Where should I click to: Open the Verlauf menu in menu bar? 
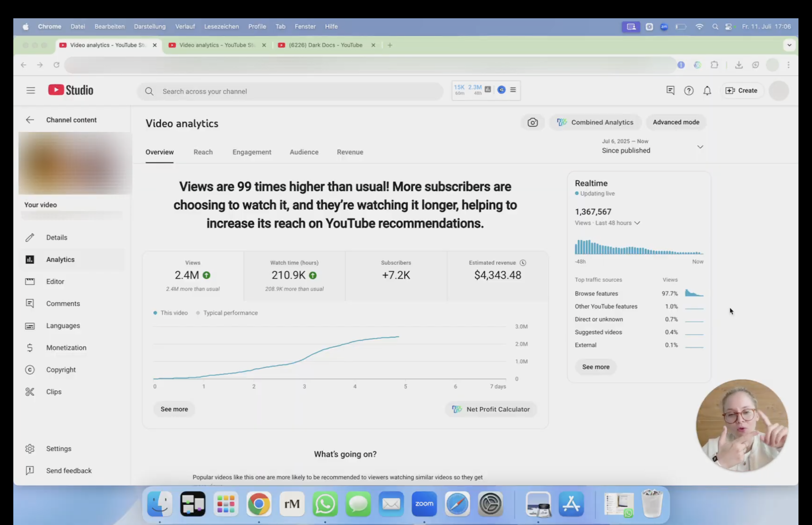185,26
